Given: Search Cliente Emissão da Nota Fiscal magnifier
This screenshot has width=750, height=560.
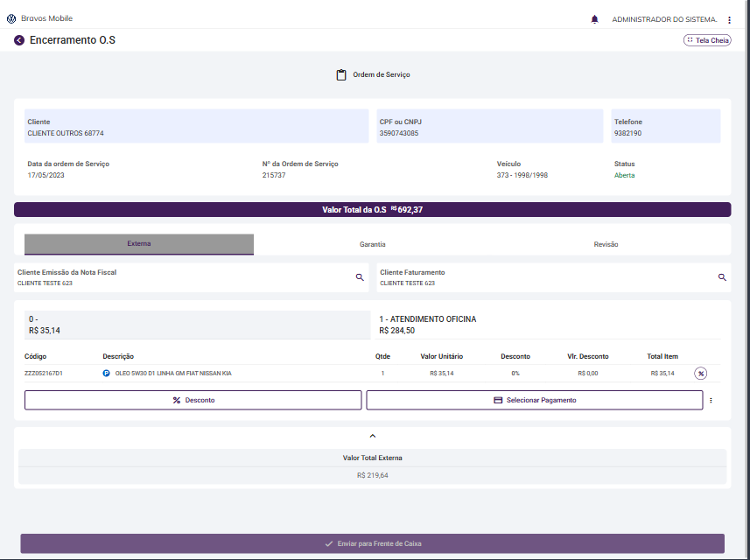Looking at the screenshot, I should pyautogui.click(x=360, y=277).
